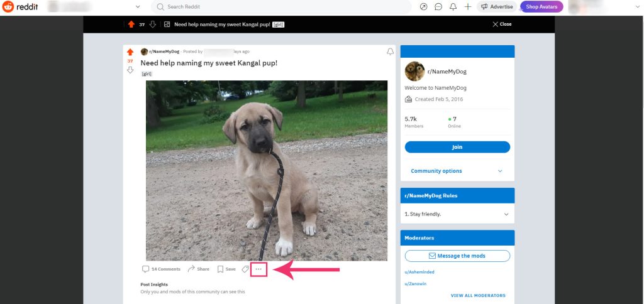Expand the Community options section
This screenshot has height=304, width=644.
coord(457,171)
